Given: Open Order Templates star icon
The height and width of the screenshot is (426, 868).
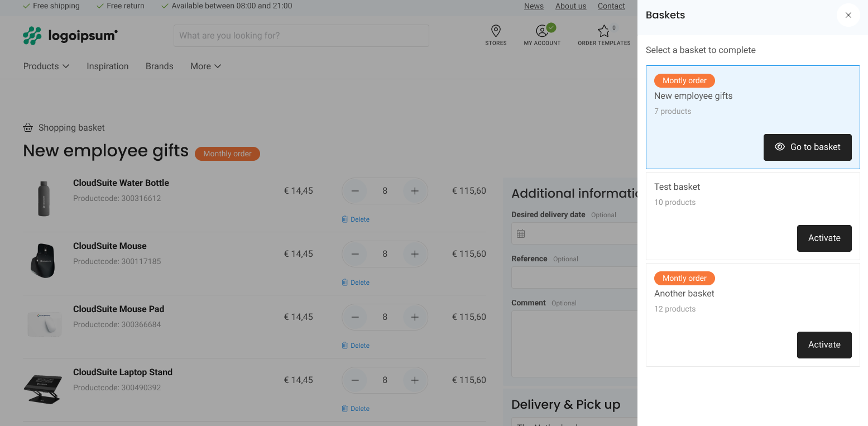Looking at the screenshot, I should tap(603, 31).
